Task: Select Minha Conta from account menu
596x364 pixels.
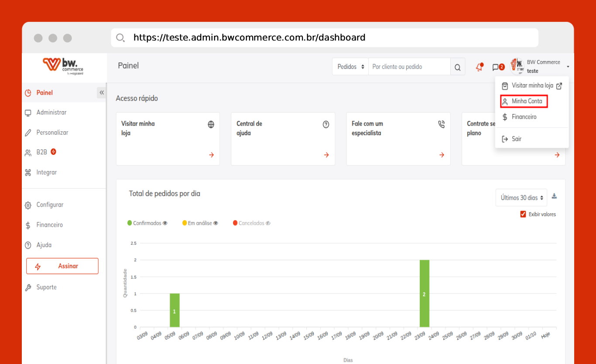Action: click(527, 101)
